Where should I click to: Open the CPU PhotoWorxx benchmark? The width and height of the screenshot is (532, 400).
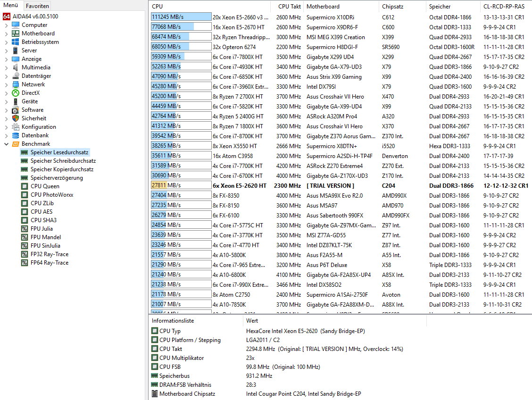(x=52, y=195)
